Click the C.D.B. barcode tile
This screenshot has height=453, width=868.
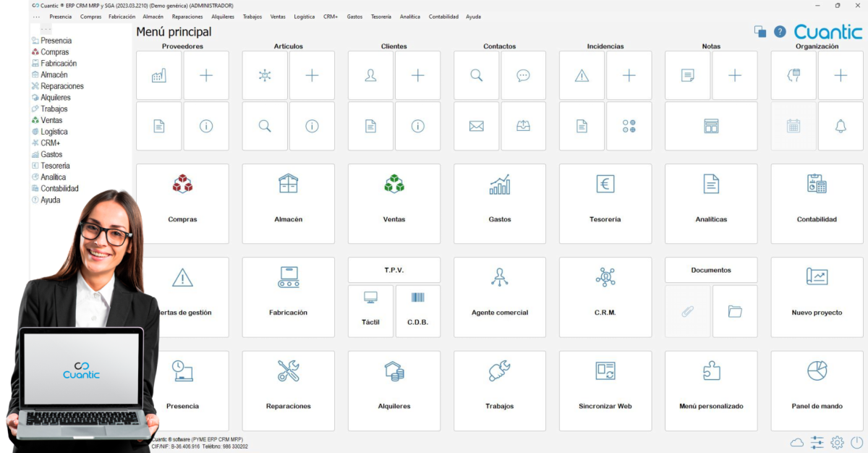click(417, 311)
